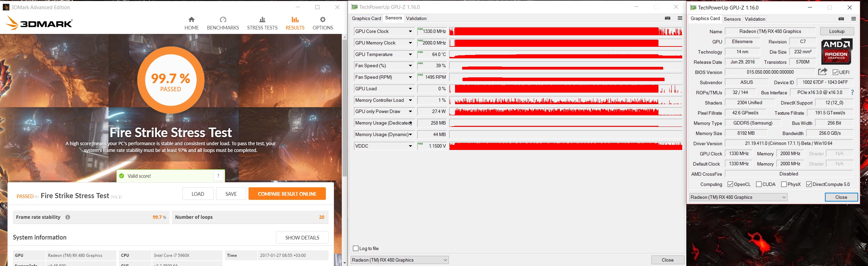Open GPU selector in Graphics Card window

tap(738, 197)
